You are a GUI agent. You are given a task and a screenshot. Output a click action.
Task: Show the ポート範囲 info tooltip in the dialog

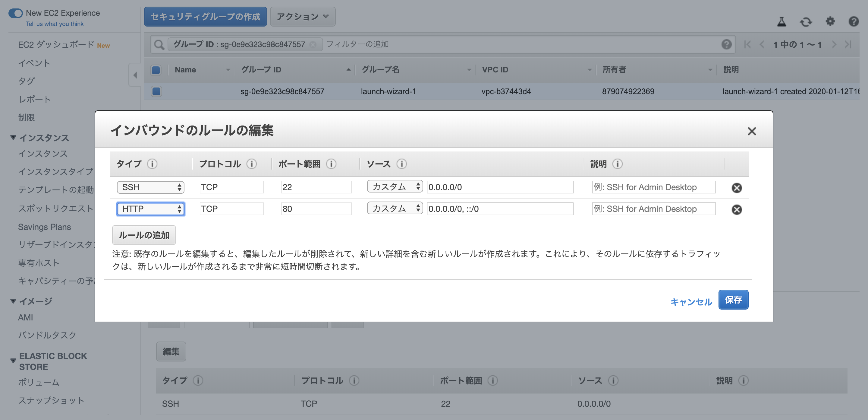332,164
